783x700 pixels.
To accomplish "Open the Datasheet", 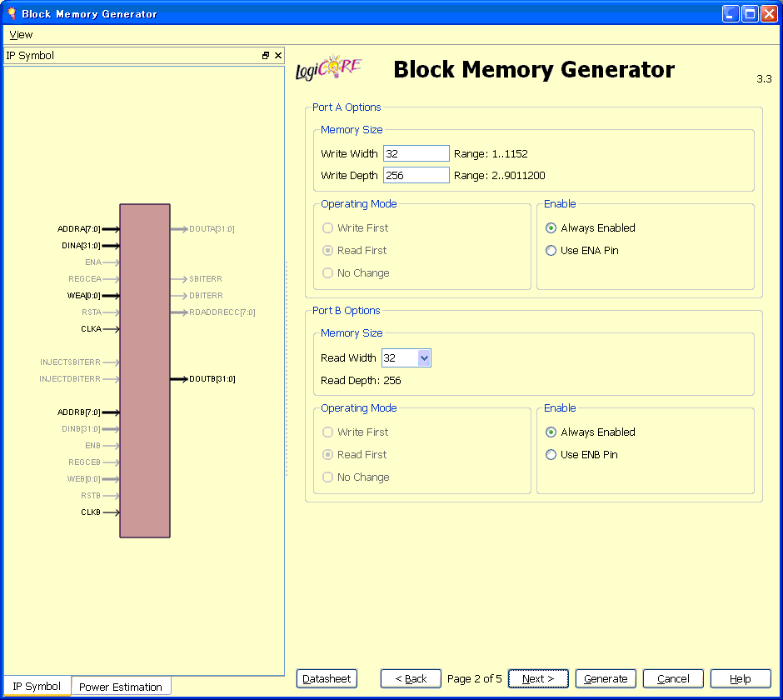I will [x=327, y=678].
